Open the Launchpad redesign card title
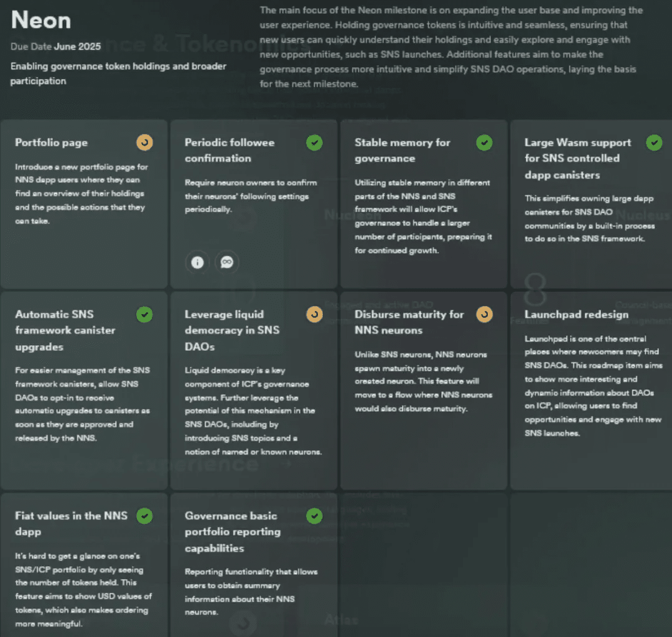Screen dimensions: 672x637 pyautogui.click(x=576, y=315)
